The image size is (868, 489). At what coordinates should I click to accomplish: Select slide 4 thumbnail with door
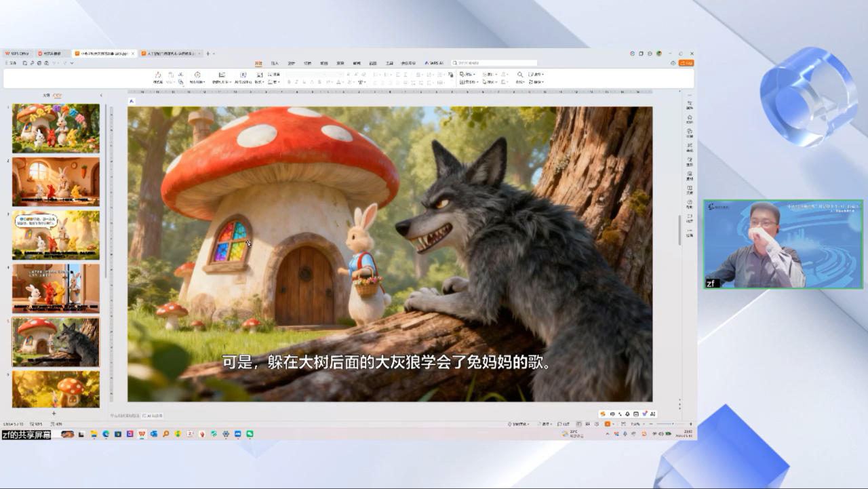tap(56, 288)
